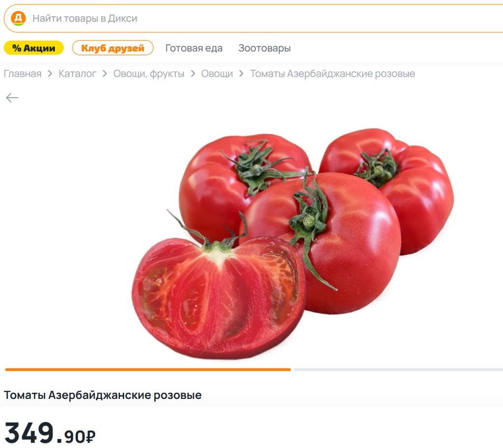This screenshot has width=503, height=448.
Task: Click the Томаты Азербайджанские розовые product title
Action: pyautogui.click(x=103, y=395)
